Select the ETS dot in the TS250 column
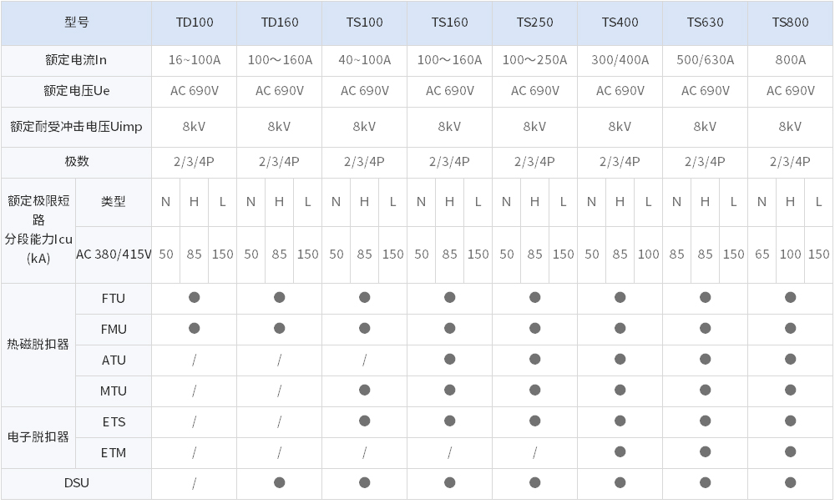 [535, 421]
